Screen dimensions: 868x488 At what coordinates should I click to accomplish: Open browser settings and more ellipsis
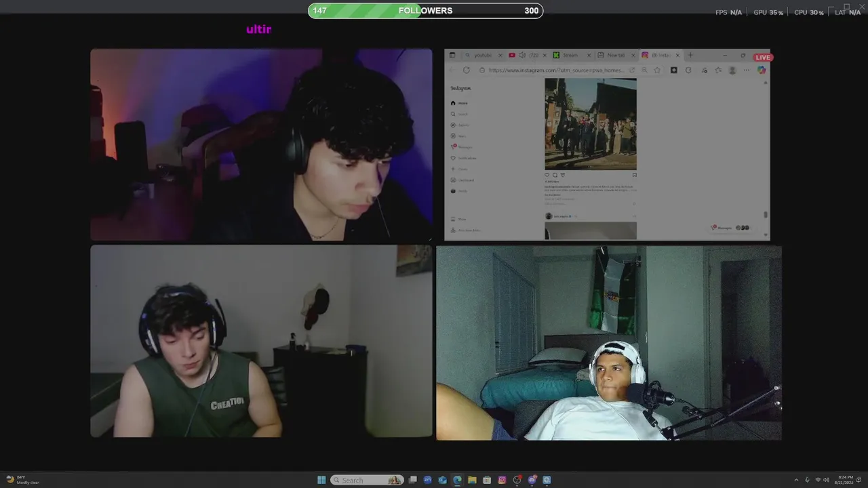pos(747,70)
